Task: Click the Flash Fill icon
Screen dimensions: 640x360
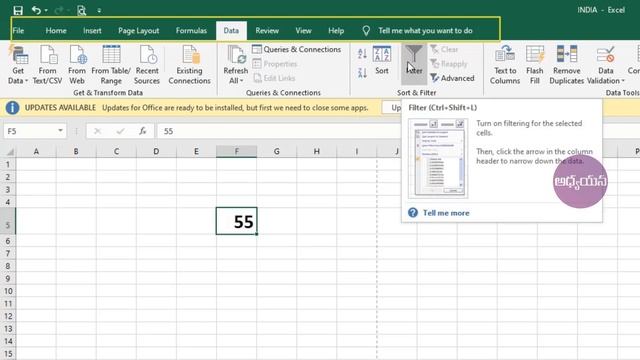Action: 535,65
